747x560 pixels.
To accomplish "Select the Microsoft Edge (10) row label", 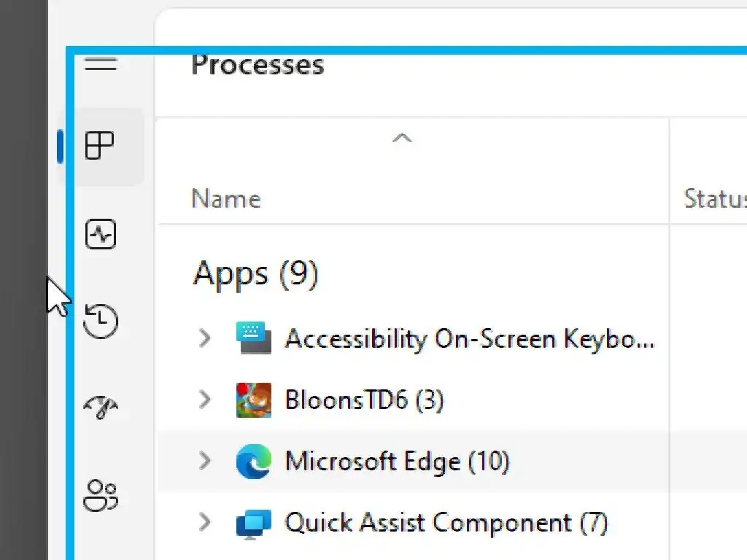I will pos(397,462).
